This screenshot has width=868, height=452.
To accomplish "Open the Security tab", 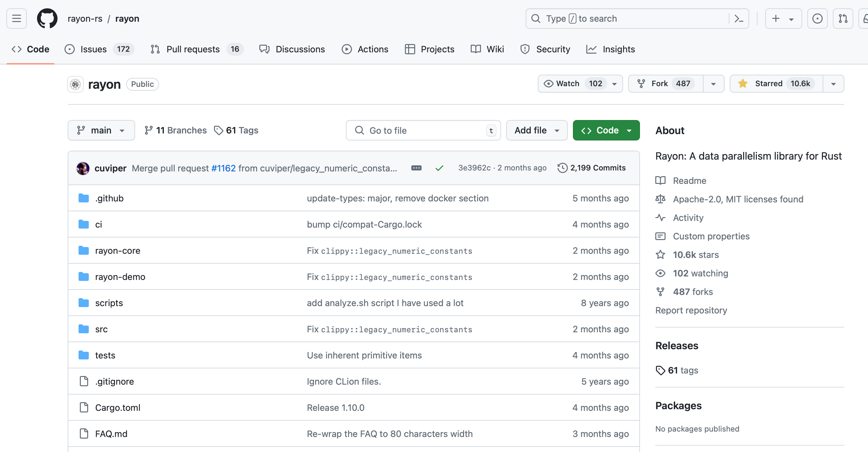I will pos(545,49).
